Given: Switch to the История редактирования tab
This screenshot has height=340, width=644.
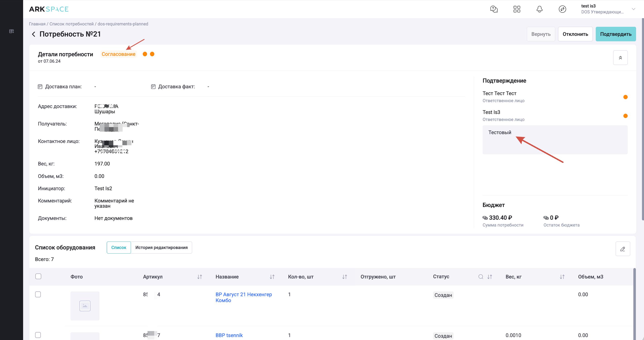Looking at the screenshot, I should click(161, 248).
